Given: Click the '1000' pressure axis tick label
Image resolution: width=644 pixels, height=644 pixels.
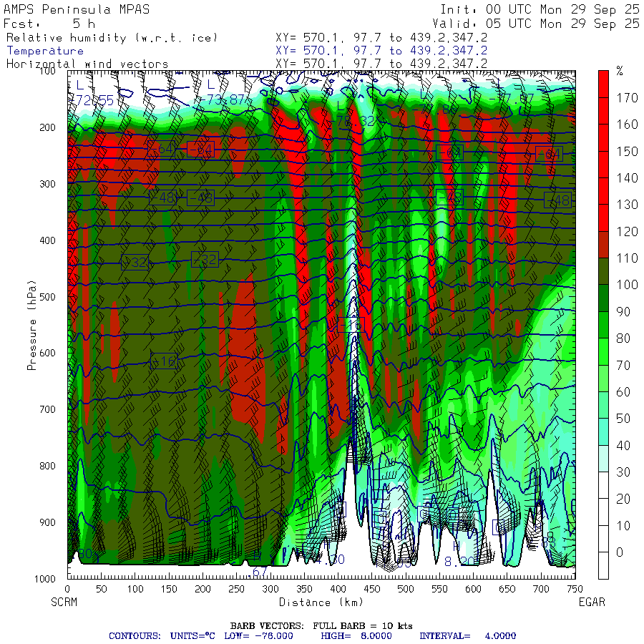Looking at the screenshot, I should coord(45,579).
